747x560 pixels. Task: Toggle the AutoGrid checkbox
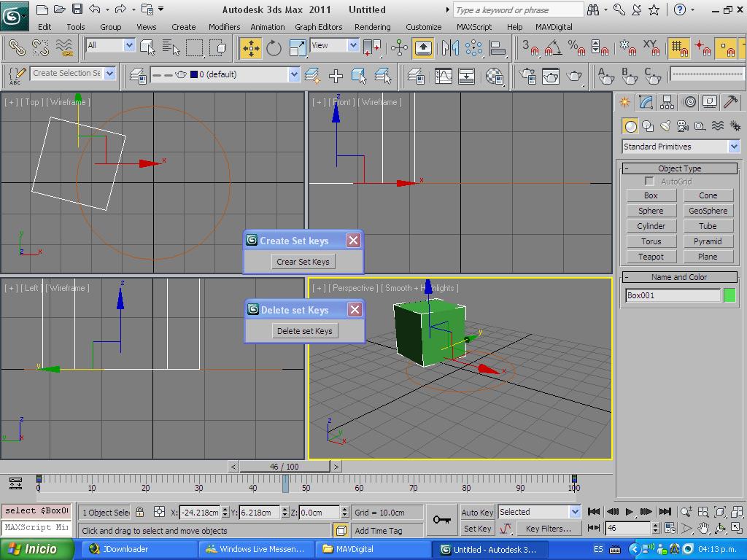tap(649, 182)
